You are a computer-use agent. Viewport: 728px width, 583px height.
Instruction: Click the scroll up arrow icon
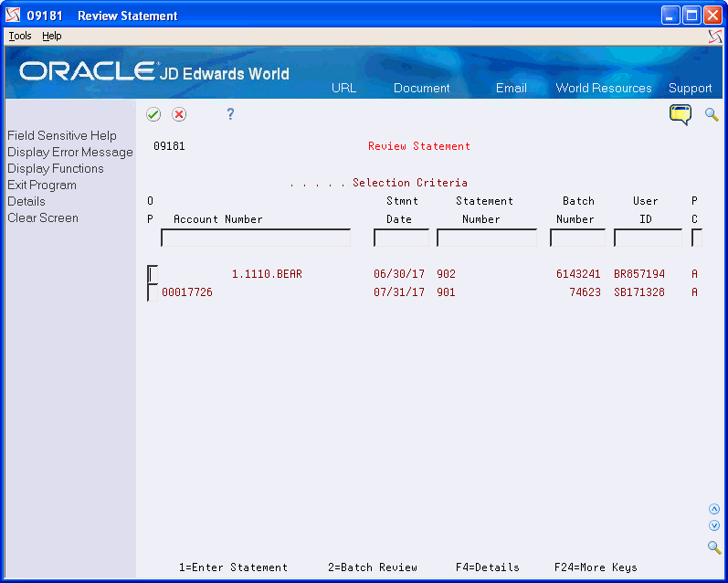point(714,509)
